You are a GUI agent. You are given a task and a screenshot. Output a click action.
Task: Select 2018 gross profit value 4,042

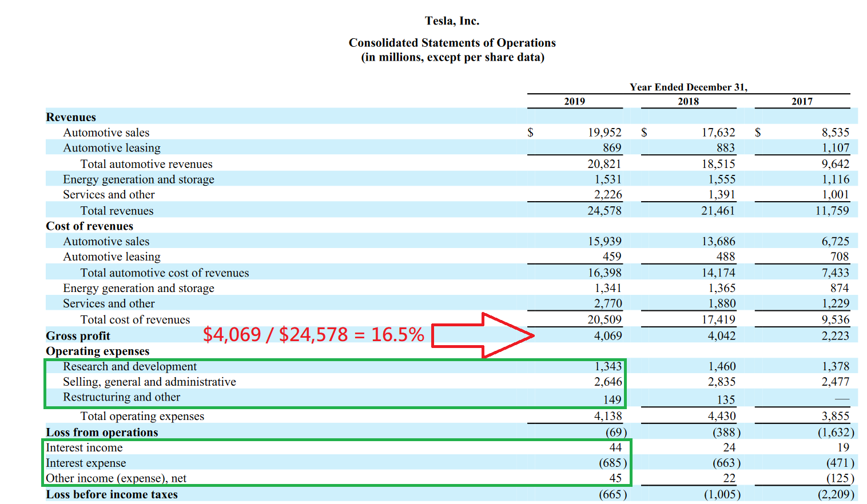click(722, 336)
